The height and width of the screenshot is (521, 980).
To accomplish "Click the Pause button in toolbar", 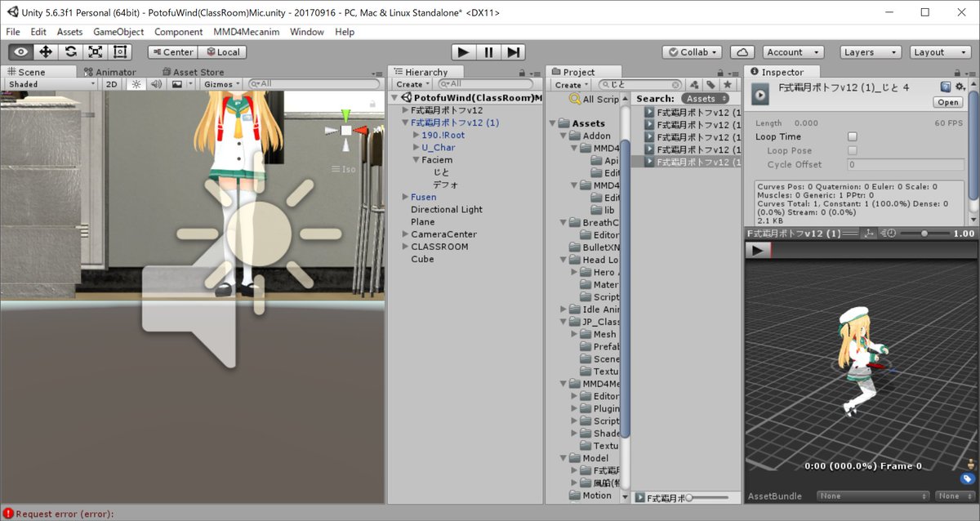I will click(x=488, y=51).
